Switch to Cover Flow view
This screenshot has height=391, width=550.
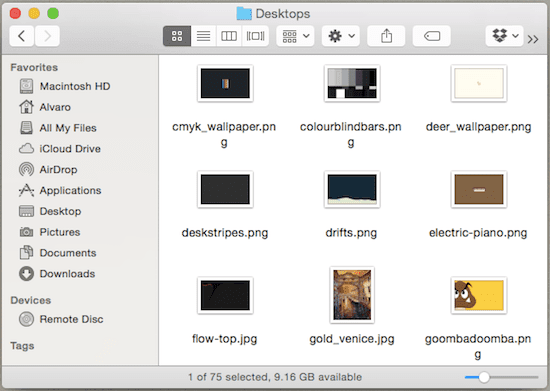[255, 36]
